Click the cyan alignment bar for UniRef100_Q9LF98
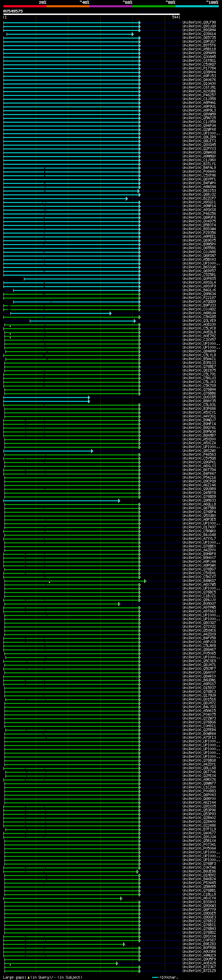 (72, 23)
